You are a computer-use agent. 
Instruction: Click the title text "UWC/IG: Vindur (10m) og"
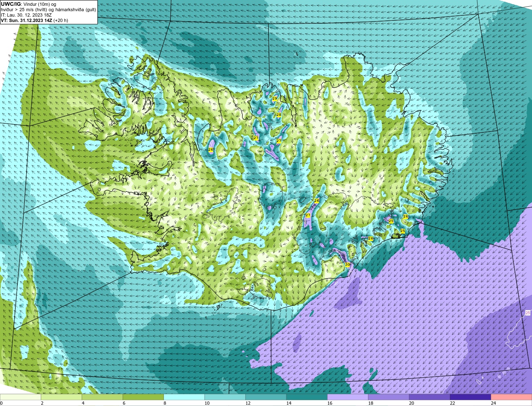[x=28, y=4]
